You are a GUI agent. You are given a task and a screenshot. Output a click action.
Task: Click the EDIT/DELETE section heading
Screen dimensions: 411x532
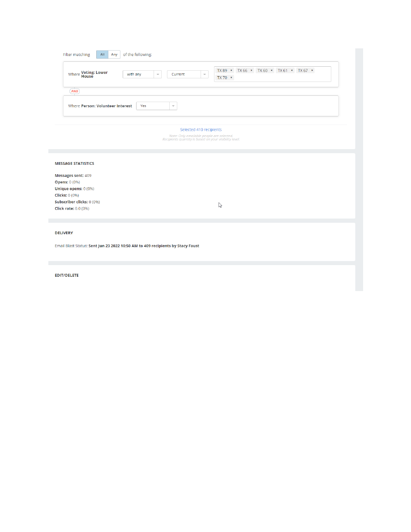click(x=66, y=275)
